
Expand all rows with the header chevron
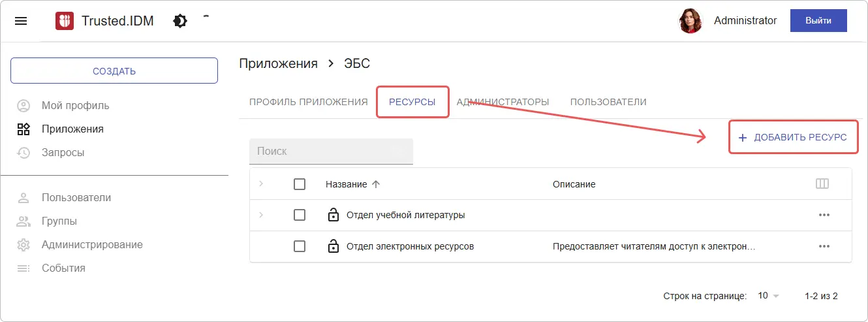tap(261, 184)
